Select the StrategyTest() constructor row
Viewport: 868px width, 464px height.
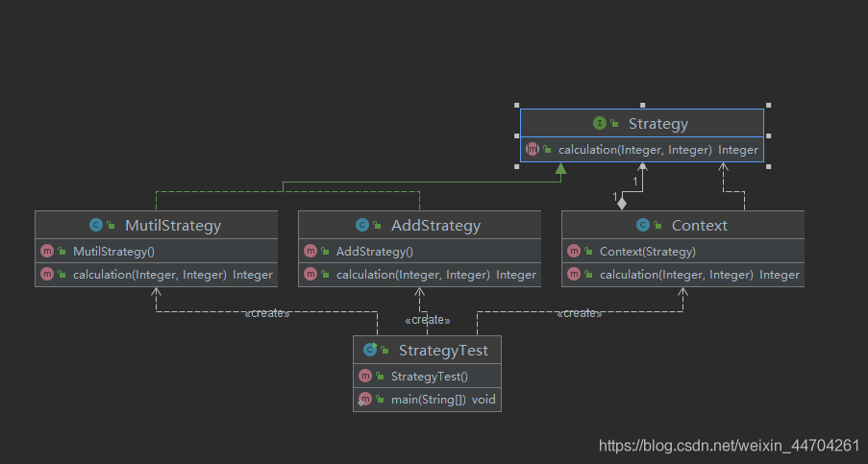click(428, 376)
